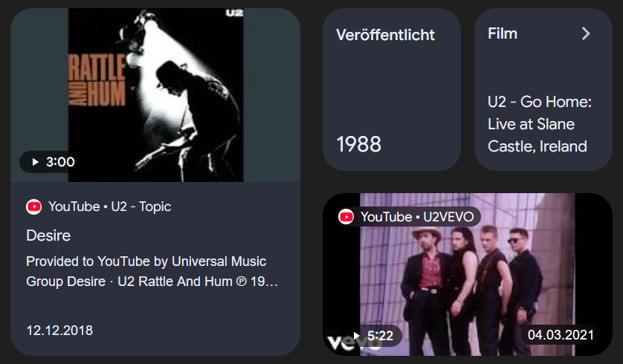Click the U2 logo on album cover
This screenshot has height=364, width=623.
pyautogui.click(x=234, y=13)
